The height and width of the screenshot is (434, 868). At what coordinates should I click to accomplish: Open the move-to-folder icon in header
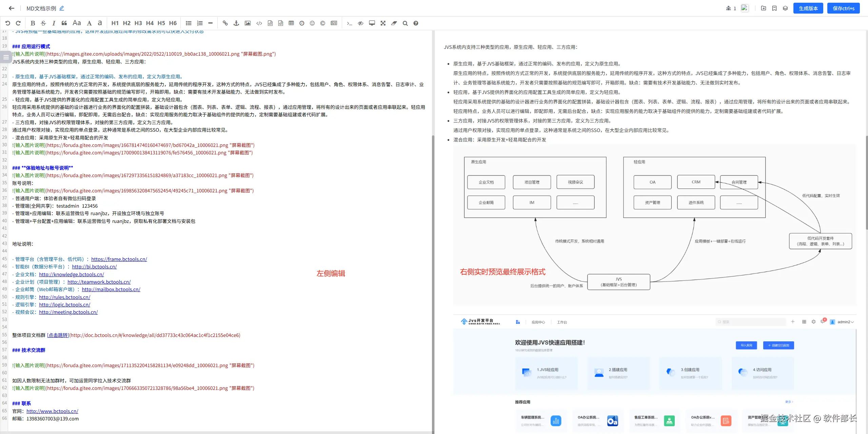pos(764,8)
